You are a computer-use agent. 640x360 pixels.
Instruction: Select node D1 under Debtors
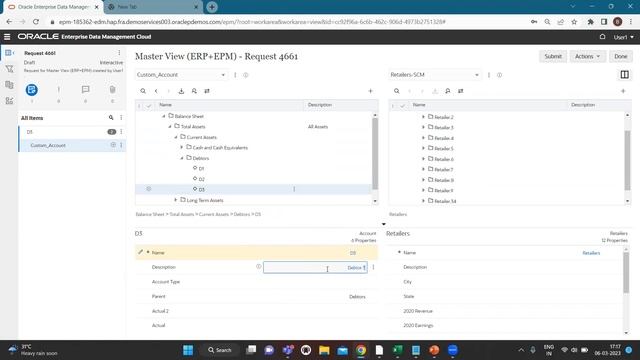201,169
